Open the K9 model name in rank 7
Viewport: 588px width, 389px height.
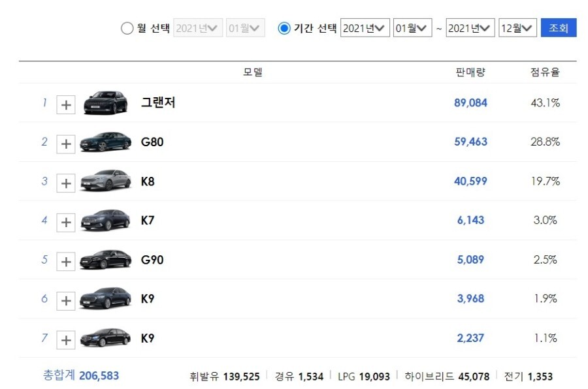pos(148,338)
